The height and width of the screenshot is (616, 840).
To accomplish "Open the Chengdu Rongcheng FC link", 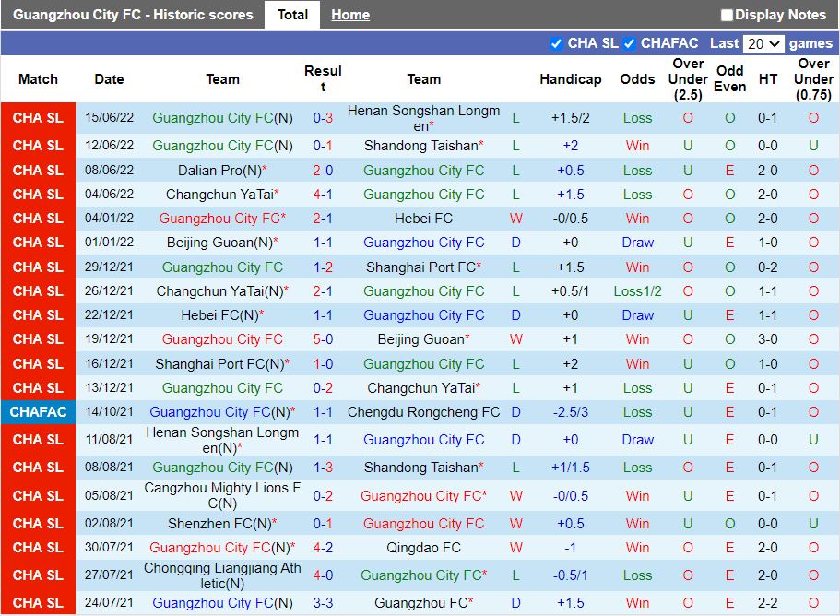I will 422,412.
